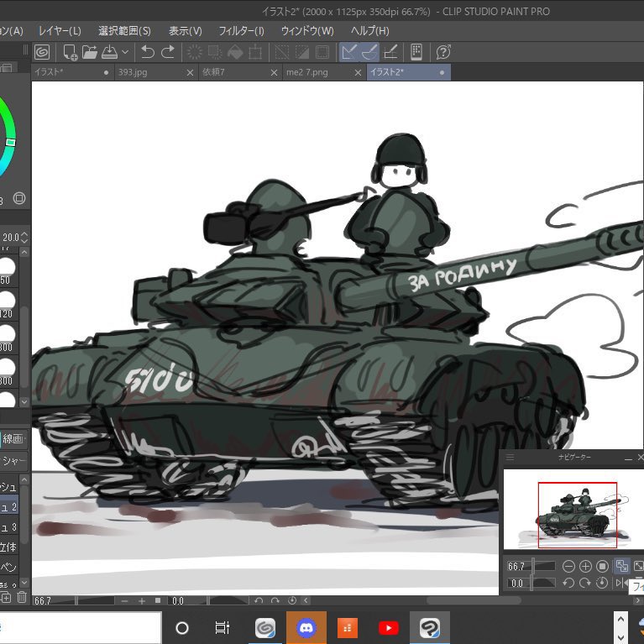
Task: Click the Windows Cortana circle icon
Action: tap(182, 628)
